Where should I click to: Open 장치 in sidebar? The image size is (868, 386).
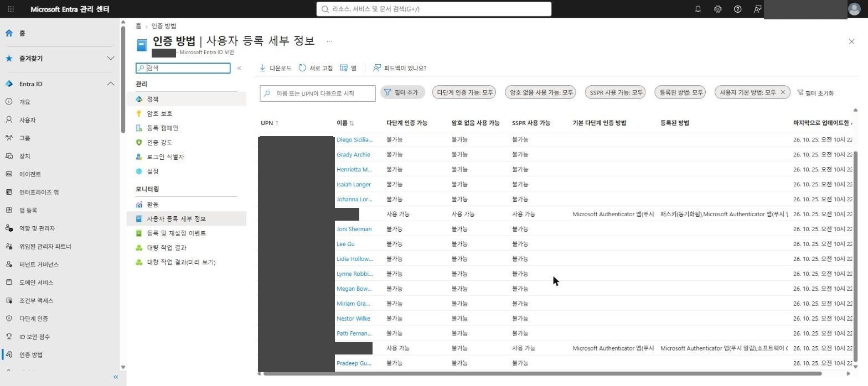pyautogui.click(x=25, y=156)
